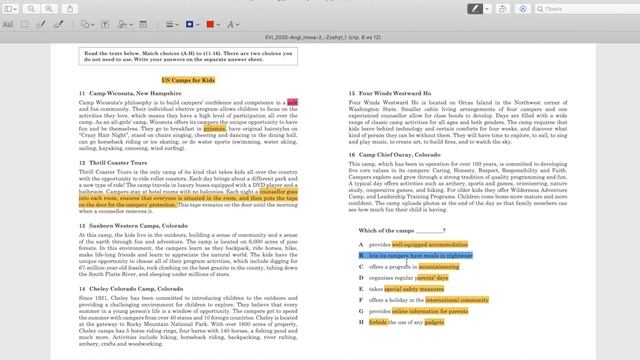Screen dimensions: 640x360
Task: Click option H highlighted word 'gadgets'
Action: click(434, 322)
